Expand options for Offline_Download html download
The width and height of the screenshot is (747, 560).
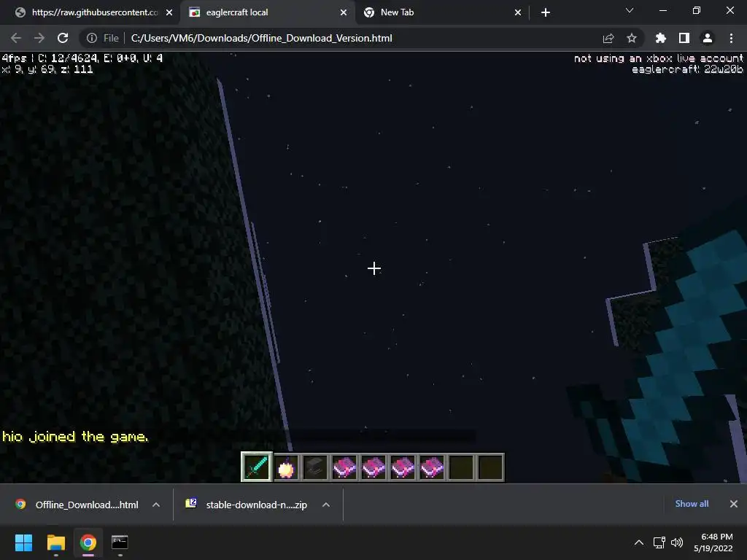pyautogui.click(x=156, y=505)
